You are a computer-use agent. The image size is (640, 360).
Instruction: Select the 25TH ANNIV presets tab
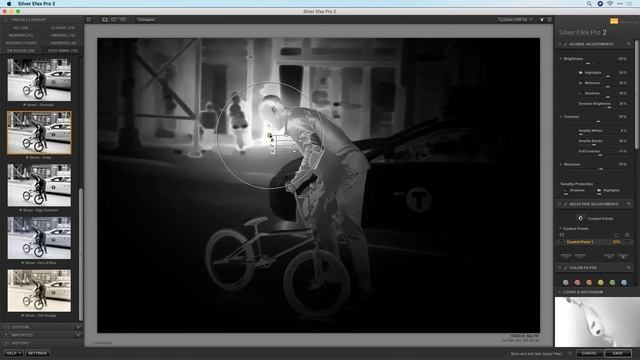coord(63,51)
